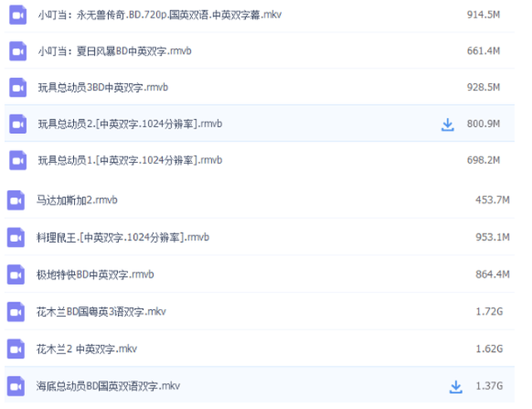The width and height of the screenshot is (532, 409).
Task: Select file name 极地特快BD中英双字.rmvb
Action: click(96, 274)
